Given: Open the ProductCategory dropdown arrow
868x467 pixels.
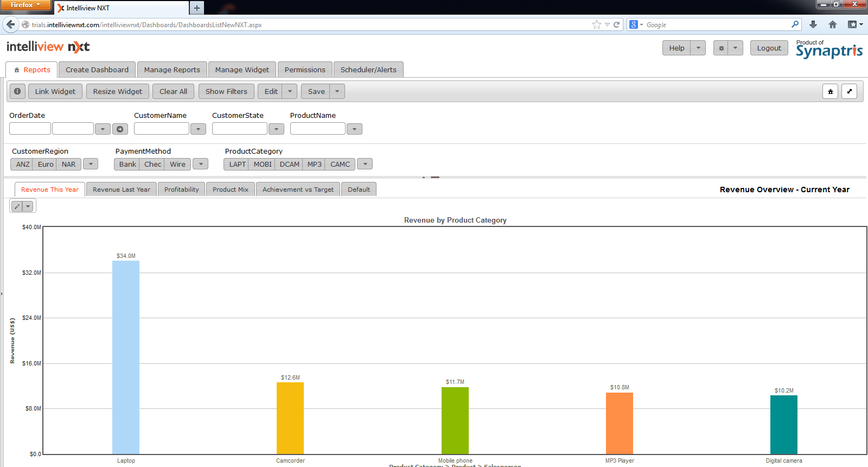Looking at the screenshot, I should [x=365, y=164].
